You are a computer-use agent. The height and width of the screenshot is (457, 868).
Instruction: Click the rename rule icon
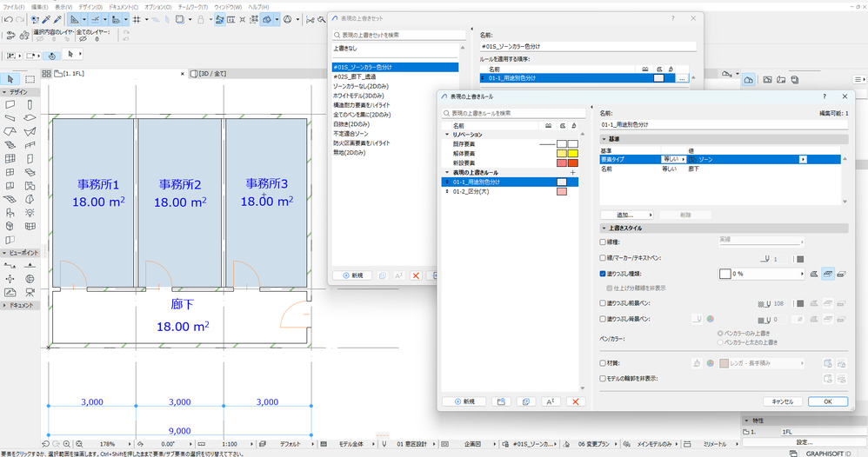click(550, 401)
